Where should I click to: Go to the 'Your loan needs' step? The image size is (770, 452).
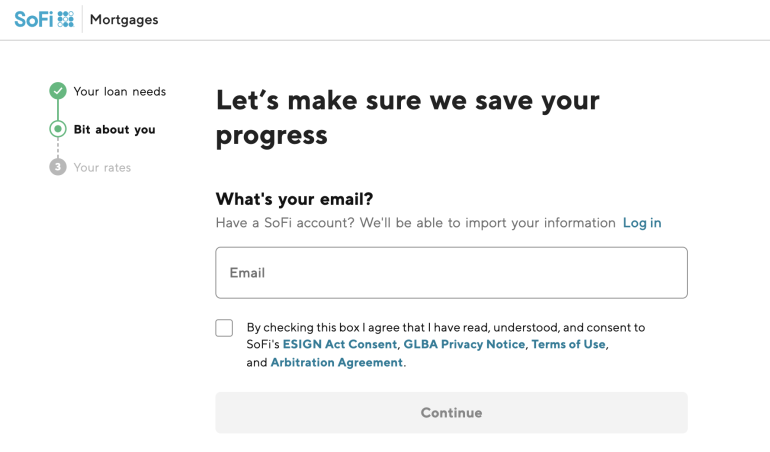[120, 91]
